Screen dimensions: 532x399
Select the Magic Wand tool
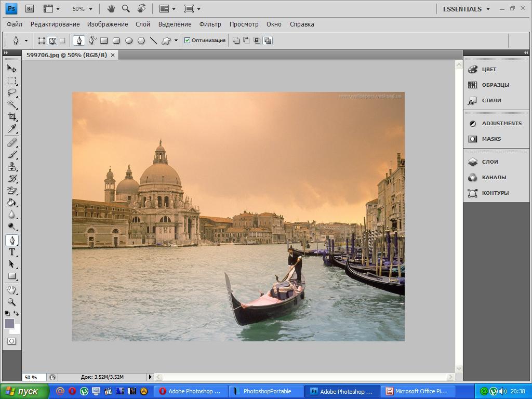11,104
